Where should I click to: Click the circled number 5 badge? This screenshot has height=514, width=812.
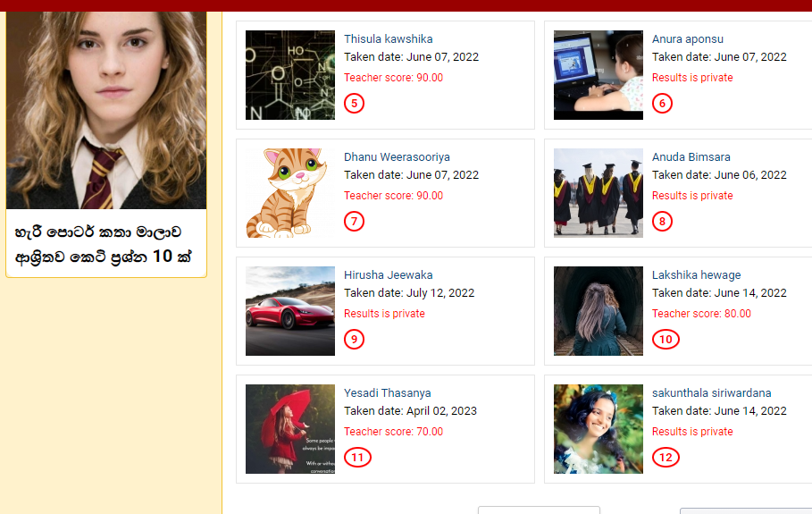355,103
